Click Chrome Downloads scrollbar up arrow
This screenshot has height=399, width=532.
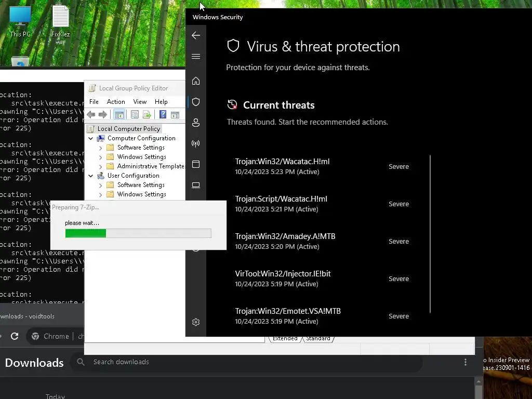[478, 382]
